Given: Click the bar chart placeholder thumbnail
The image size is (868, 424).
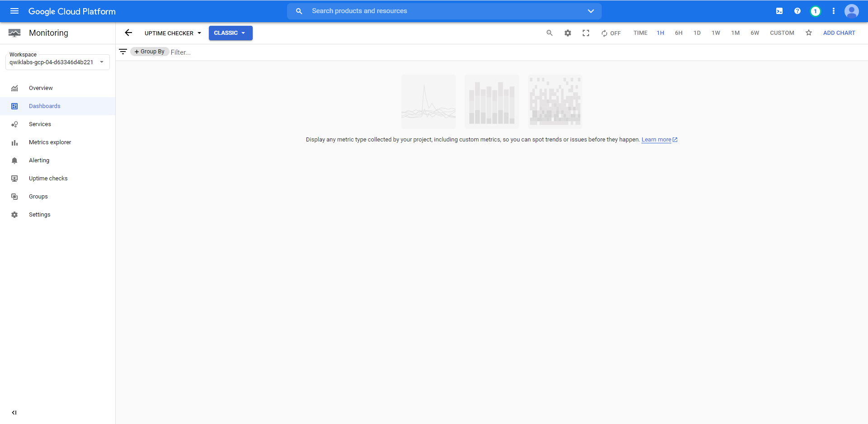Looking at the screenshot, I should coord(492,102).
